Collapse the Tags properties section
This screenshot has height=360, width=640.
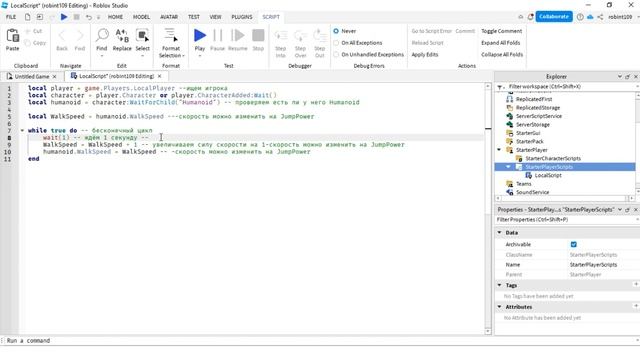pyautogui.click(x=499, y=285)
